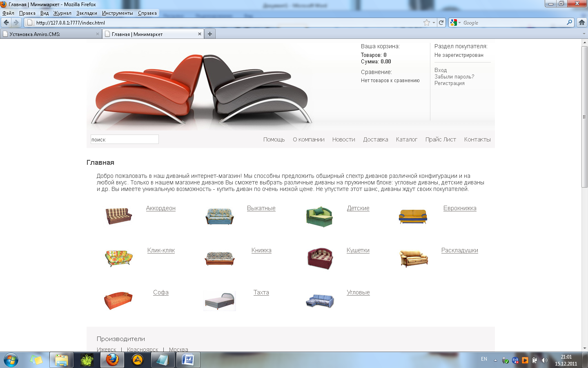The width and height of the screenshot is (588, 368).
Task: Click the Раскладушки beige sofa thumbnail
Action: point(414,258)
